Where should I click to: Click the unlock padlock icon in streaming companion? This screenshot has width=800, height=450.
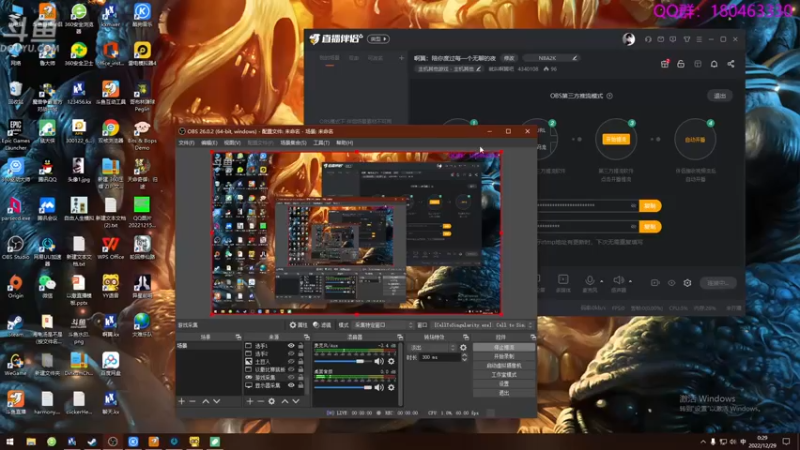click(x=681, y=64)
